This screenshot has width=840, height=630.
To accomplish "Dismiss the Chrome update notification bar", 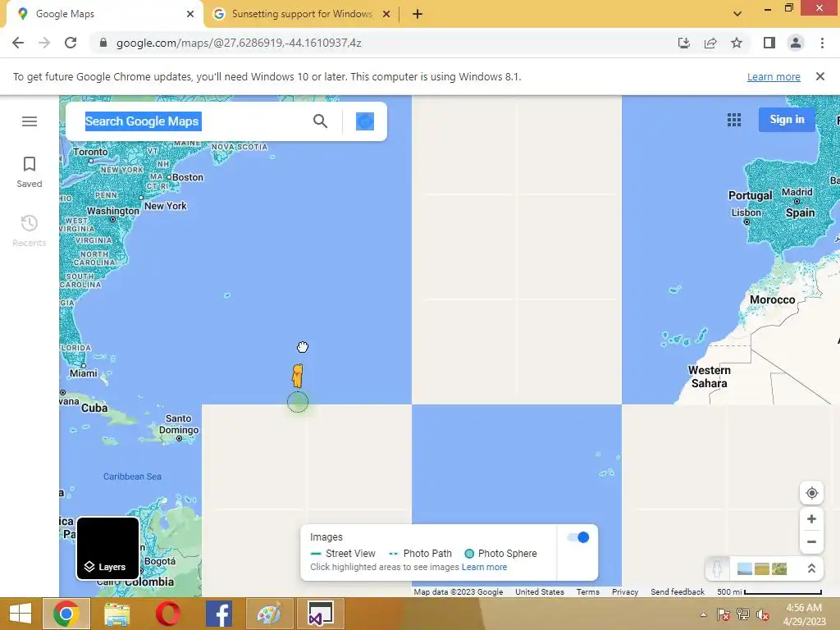I will point(820,76).
